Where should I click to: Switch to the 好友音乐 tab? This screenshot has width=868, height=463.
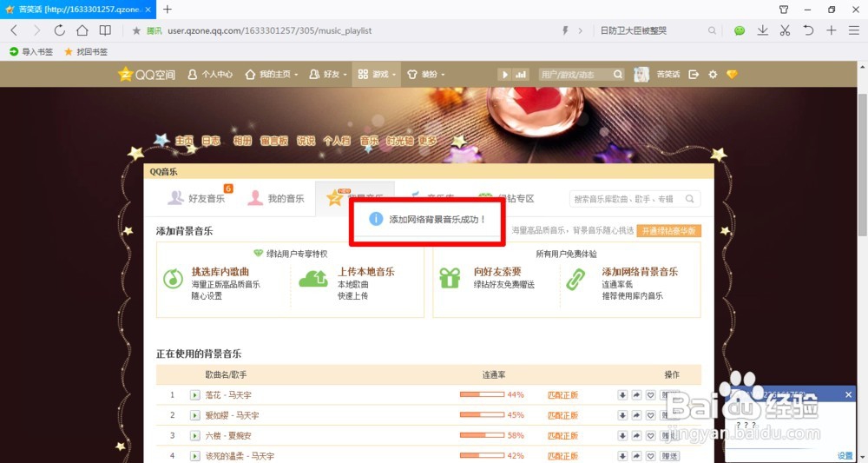[196, 198]
